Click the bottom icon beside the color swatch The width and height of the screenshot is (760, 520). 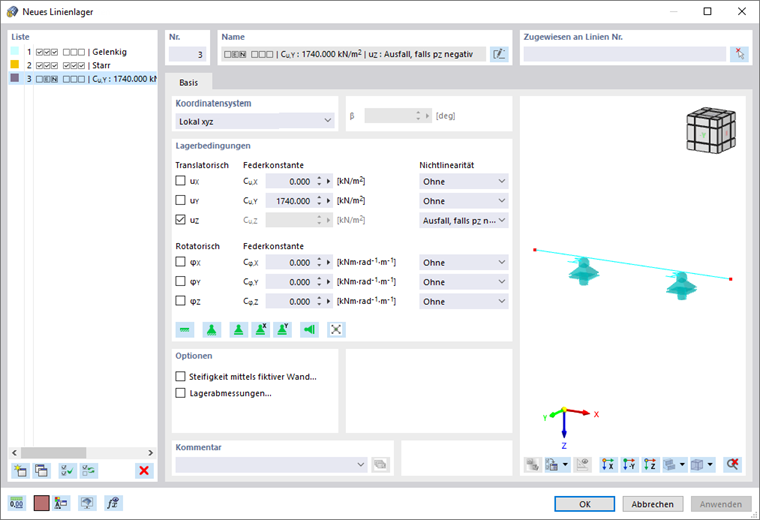[x=61, y=504]
